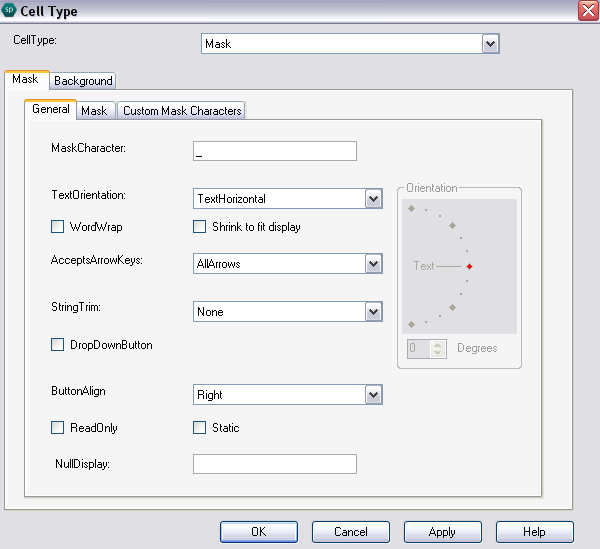Switch to the Background tab
The height and width of the screenshot is (549, 600).
coord(83,81)
